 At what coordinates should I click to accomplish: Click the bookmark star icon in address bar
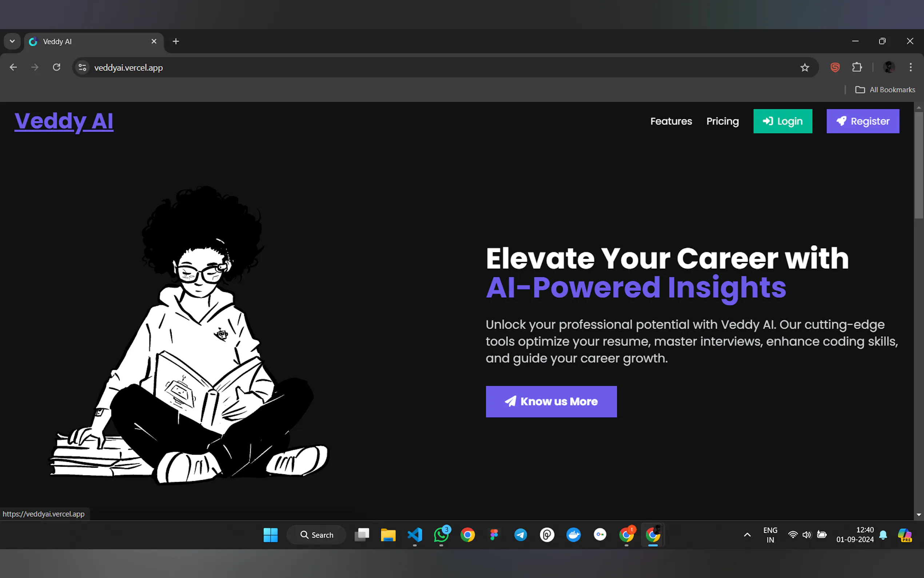click(804, 68)
